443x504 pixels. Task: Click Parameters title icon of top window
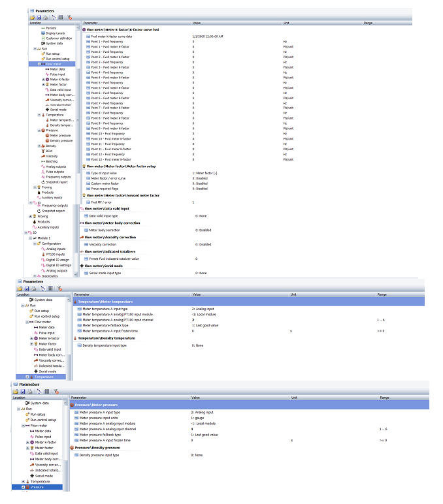32,11
